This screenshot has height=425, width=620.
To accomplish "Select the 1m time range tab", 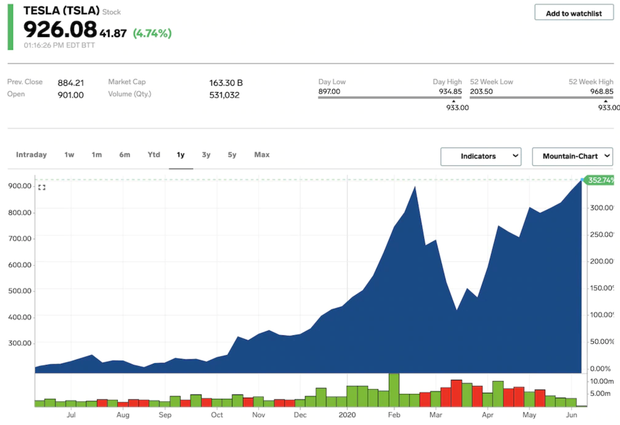I will 96,155.
